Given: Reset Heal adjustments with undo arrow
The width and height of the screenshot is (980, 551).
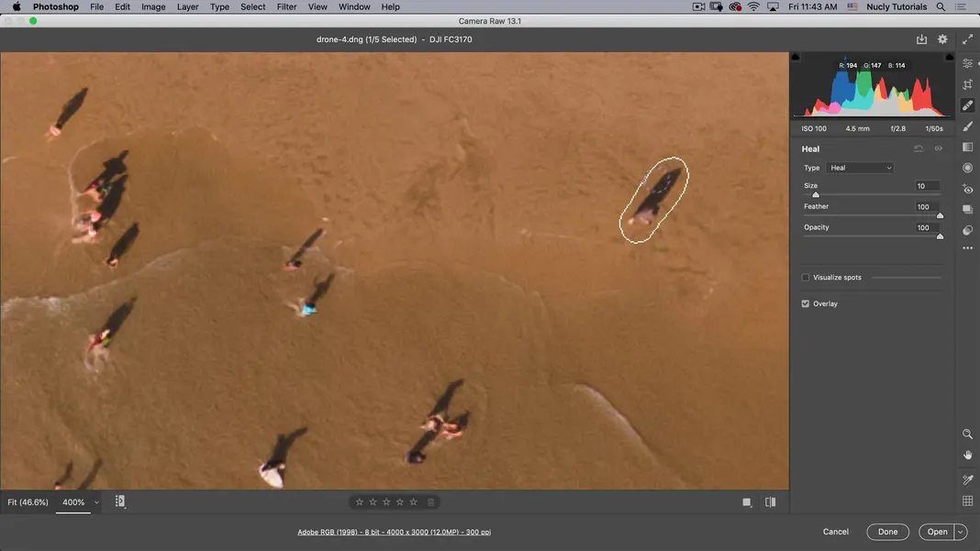Looking at the screenshot, I should (x=919, y=149).
